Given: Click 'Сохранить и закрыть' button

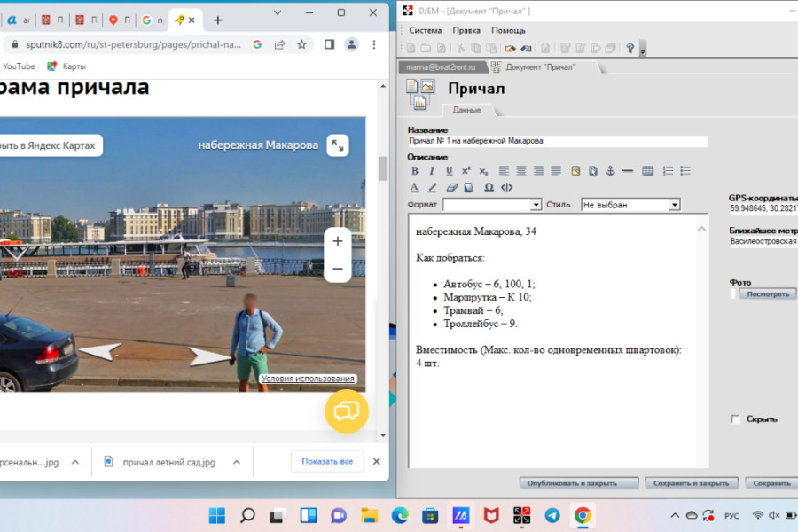Looking at the screenshot, I should point(691,483).
